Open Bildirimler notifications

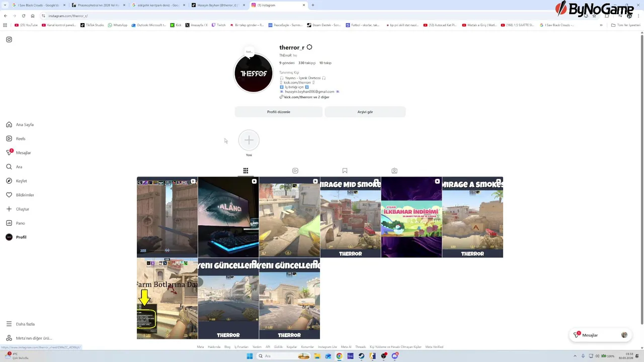tap(20, 195)
